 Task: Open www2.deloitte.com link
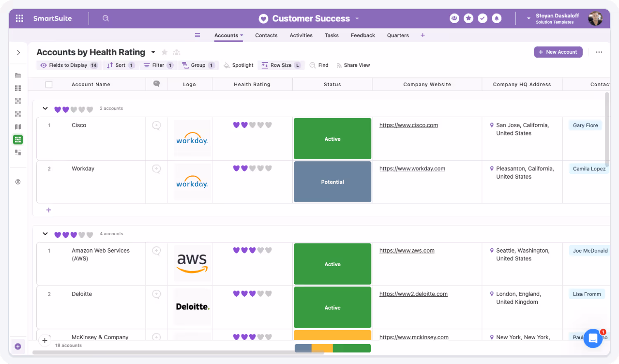(413, 294)
